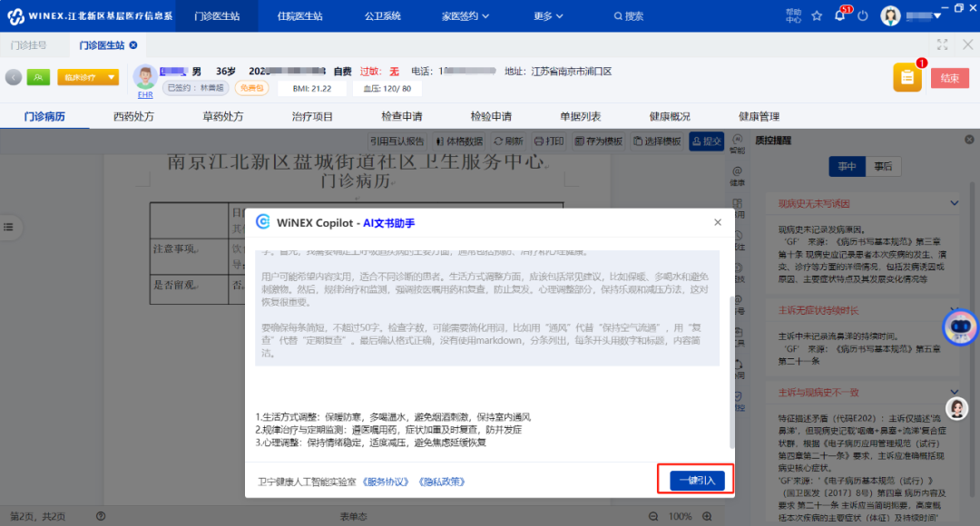
Task: Select the 检查申请 tab
Action: (402, 117)
